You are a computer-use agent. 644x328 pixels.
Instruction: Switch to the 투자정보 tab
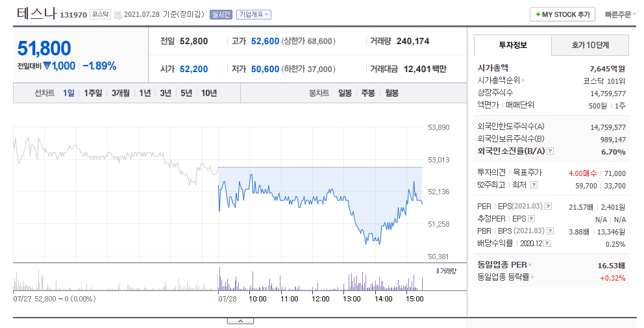point(513,45)
